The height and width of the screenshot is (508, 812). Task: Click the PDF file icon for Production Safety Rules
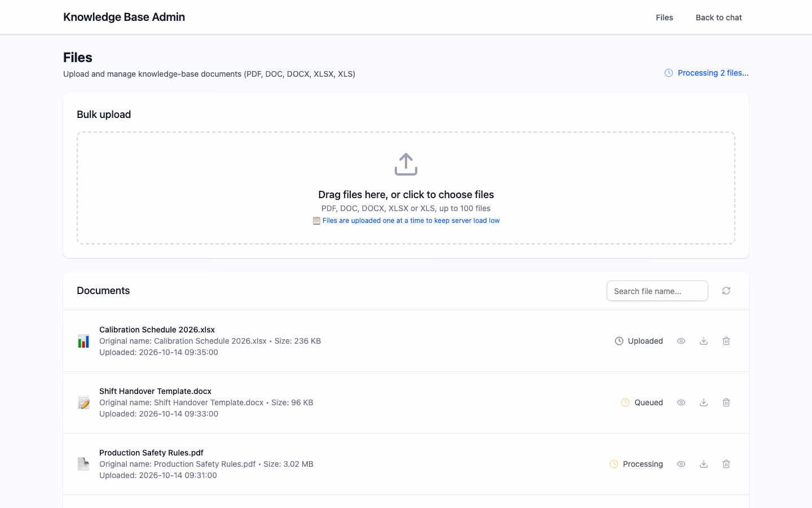pyautogui.click(x=83, y=464)
